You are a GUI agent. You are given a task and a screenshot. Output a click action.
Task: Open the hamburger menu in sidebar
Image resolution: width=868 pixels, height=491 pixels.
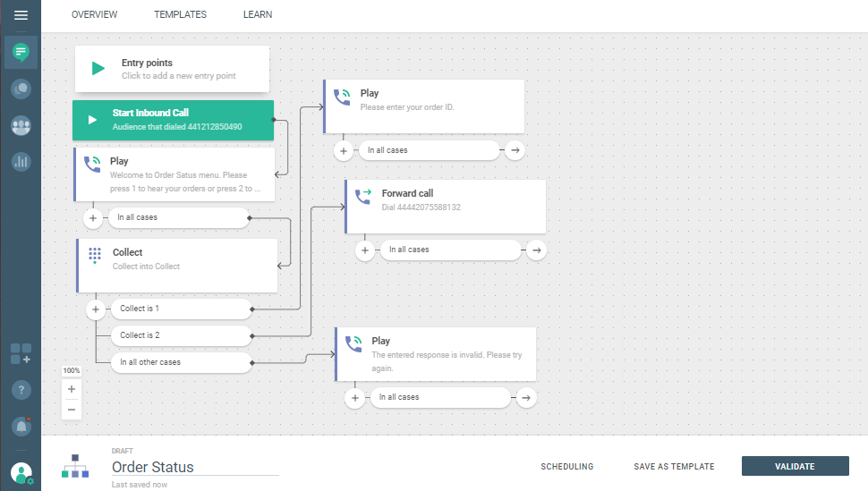pyautogui.click(x=21, y=15)
